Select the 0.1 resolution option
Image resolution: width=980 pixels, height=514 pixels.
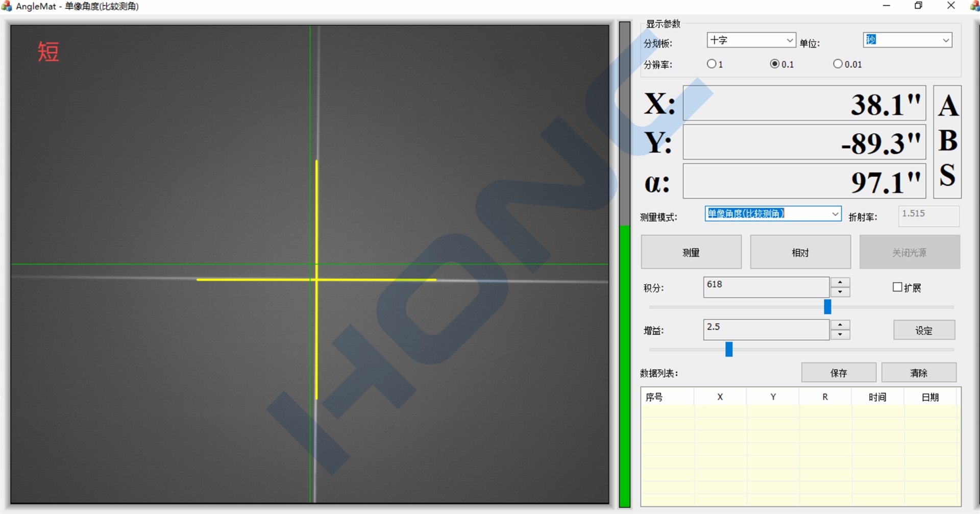[774, 64]
